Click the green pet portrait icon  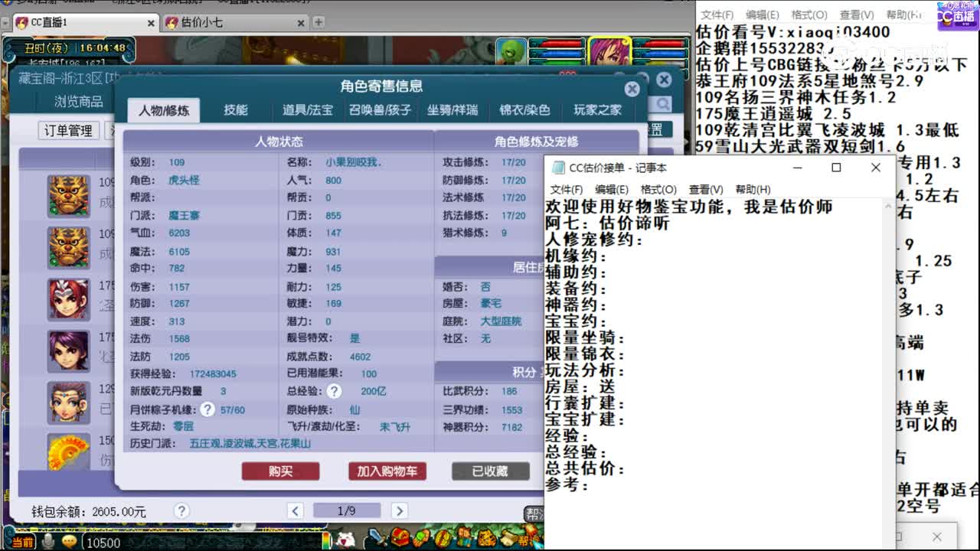(x=511, y=52)
